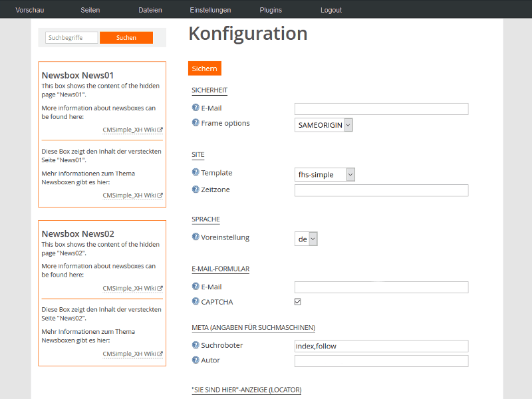Screen dimensions: 532x399
Task: Focus the Autor input field
Action: [x=381, y=361]
